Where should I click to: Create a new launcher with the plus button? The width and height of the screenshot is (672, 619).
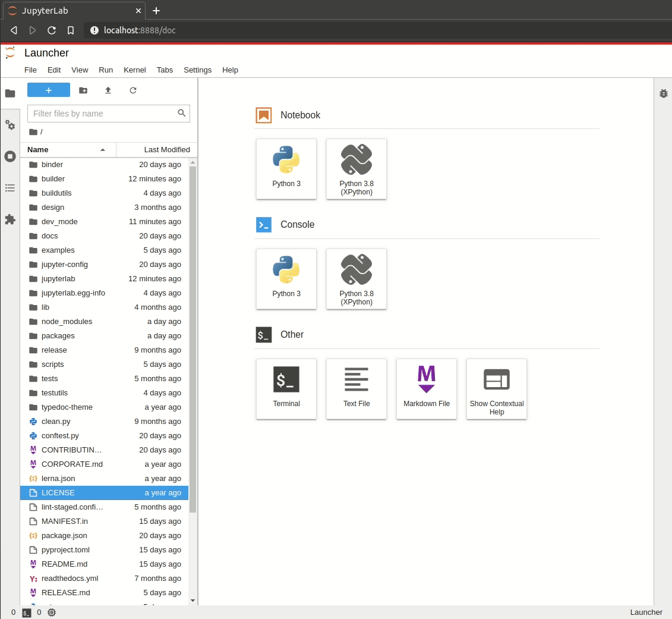pos(48,90)
